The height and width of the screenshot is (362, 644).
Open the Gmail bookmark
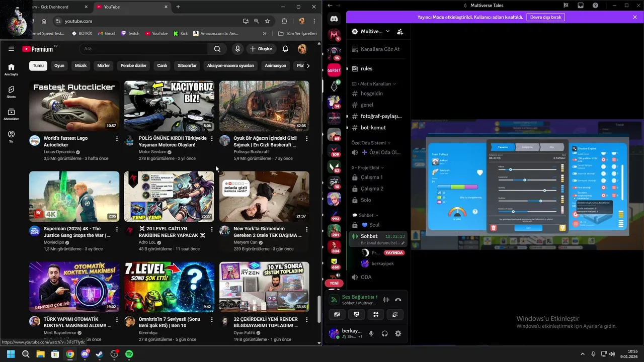106,34
